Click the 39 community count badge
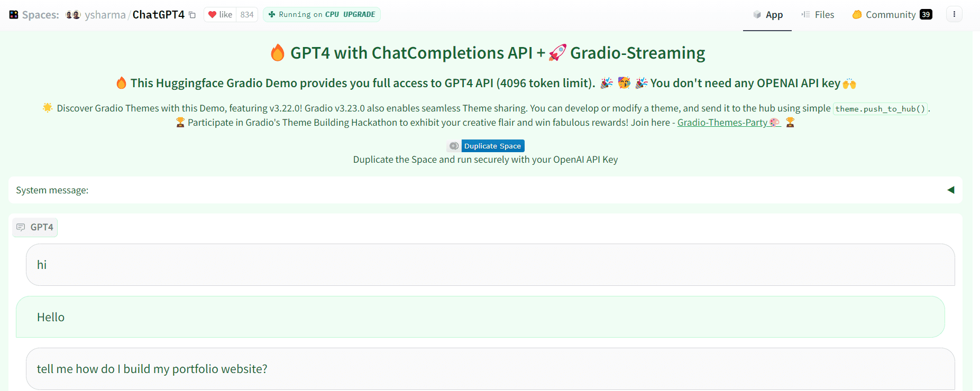This screenshot has height=391, width=980. (926, 15)
